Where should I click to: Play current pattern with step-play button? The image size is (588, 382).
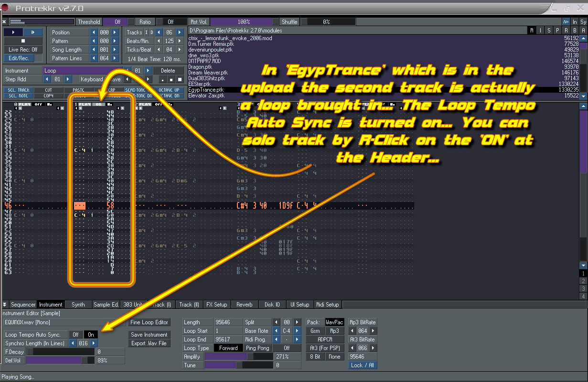(32, 32)
